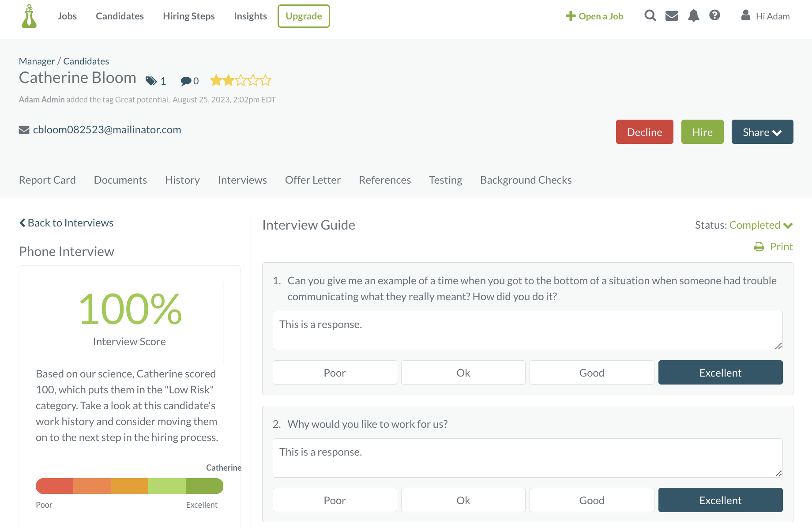Open the search magnifier icon

[x=650, y=15]
